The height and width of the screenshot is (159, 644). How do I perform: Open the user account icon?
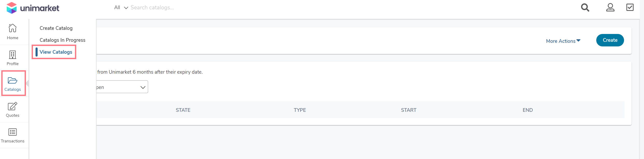(610, 8)
